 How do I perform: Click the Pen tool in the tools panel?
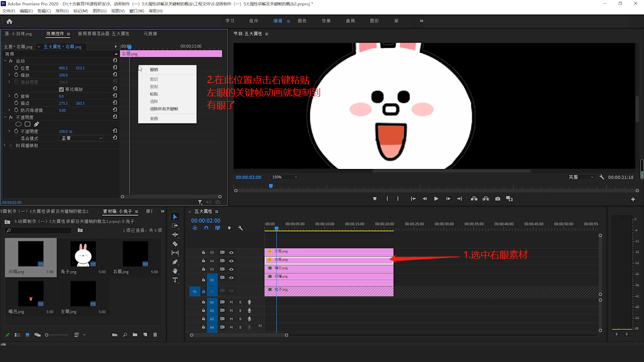[175, 262]
